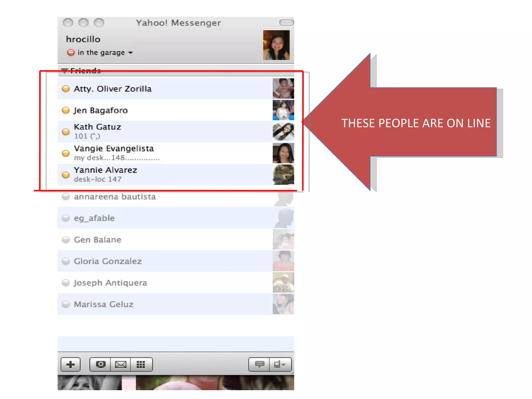
Task: Click the gray offline dot beside Marissa Geluz
Action: click(x=66, y=304)
